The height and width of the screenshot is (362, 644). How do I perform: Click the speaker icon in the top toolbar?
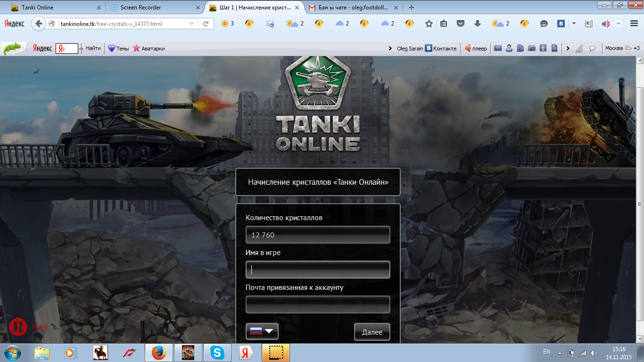coord(606,24)
